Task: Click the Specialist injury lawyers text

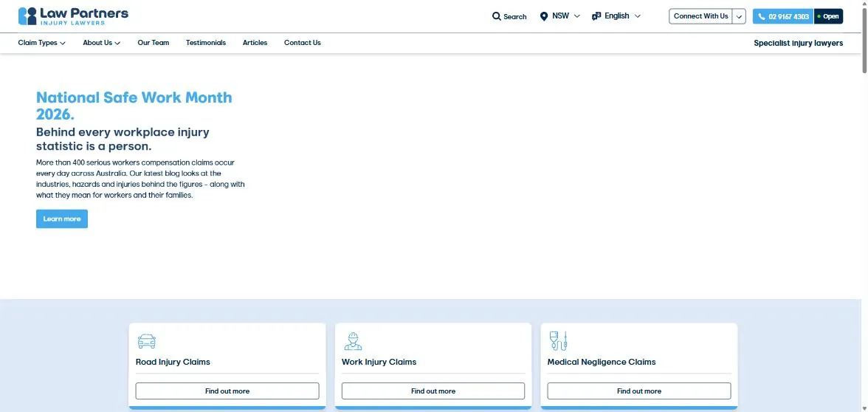Action: (799, 43)
